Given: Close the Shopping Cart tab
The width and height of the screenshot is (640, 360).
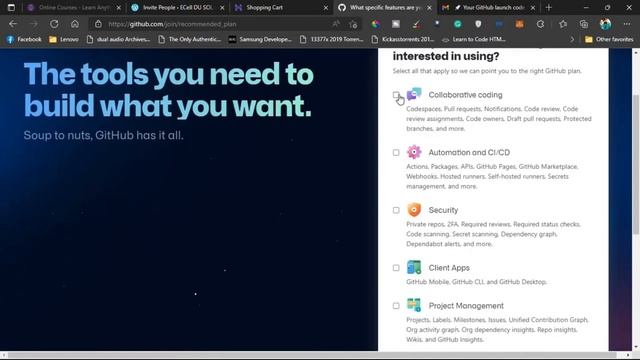Looking at the screenshot, I should [x=326, y=8].
